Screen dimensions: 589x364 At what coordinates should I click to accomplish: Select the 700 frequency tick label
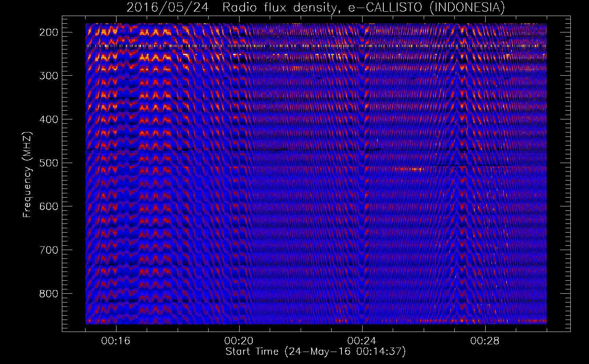(x=48, y=250)
